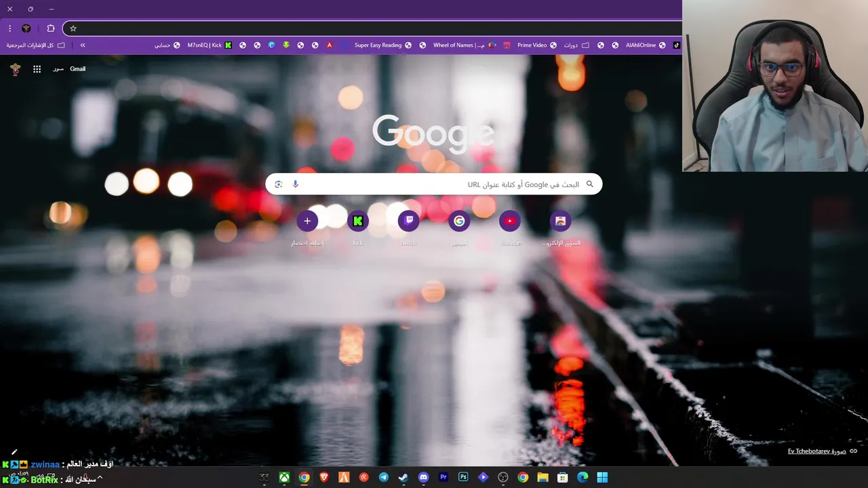Image resolution: width=868 pixels, height=488 pixels.
Task: Open the AlAhliOnline bookmark
Action: click(646, 45)
